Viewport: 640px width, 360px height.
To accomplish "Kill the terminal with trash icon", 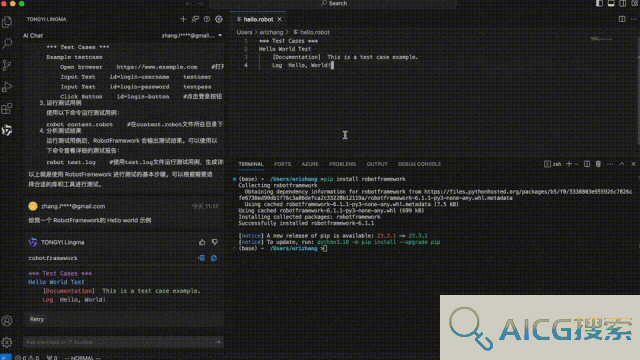I will [x=598, y=164].
